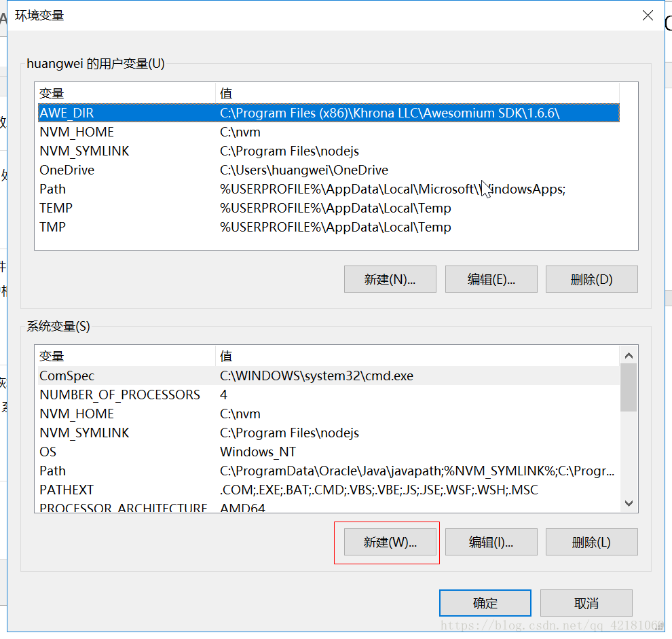Select NVM_SYMLINK in user variables list
The image size is (672, 639).
point(329,151)
